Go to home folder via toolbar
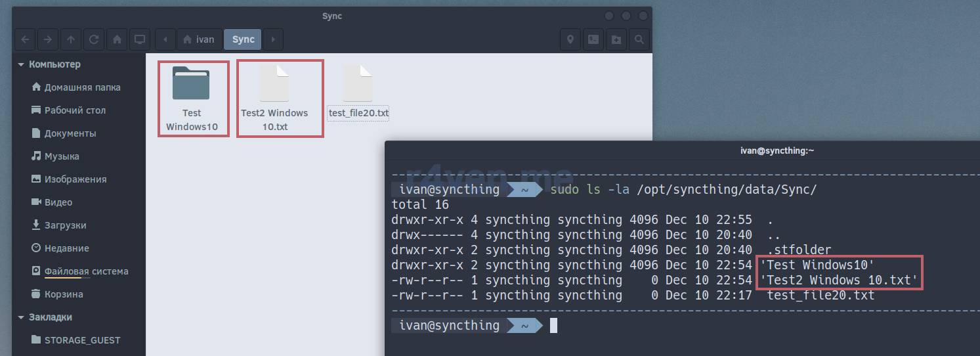The width and height of the screenshot is (980, 356). 117,39
